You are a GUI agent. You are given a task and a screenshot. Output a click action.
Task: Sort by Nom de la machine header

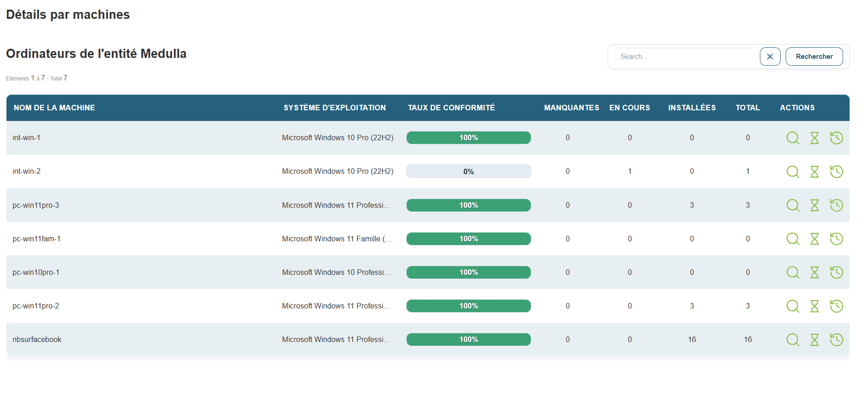(x=54, y=108)
